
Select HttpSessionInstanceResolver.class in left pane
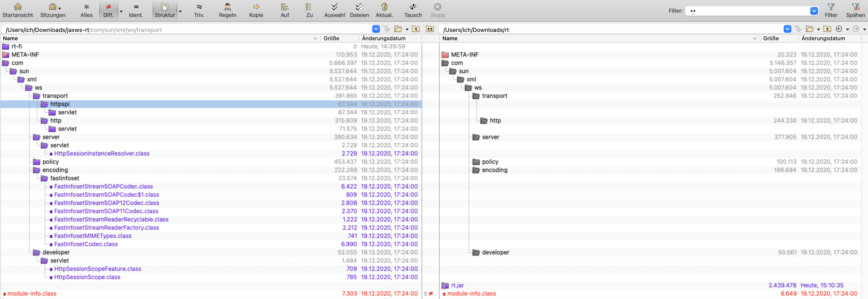(x=102, y=153)
